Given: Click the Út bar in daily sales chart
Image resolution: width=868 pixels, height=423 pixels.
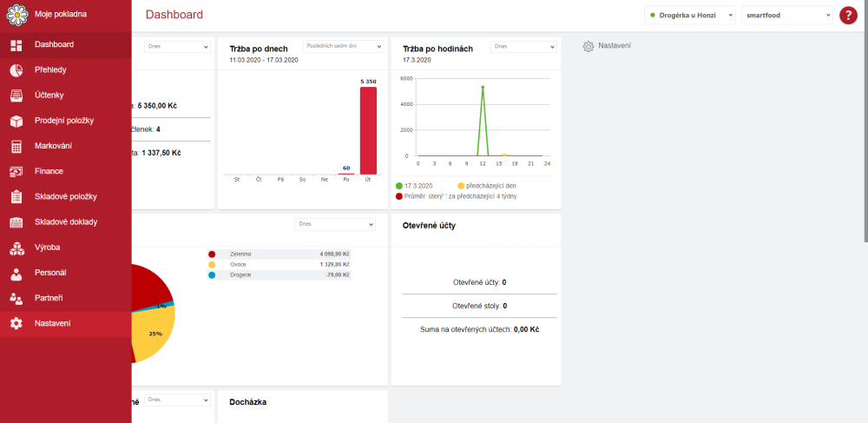Looking at the screenshot, I should point(368,130).
